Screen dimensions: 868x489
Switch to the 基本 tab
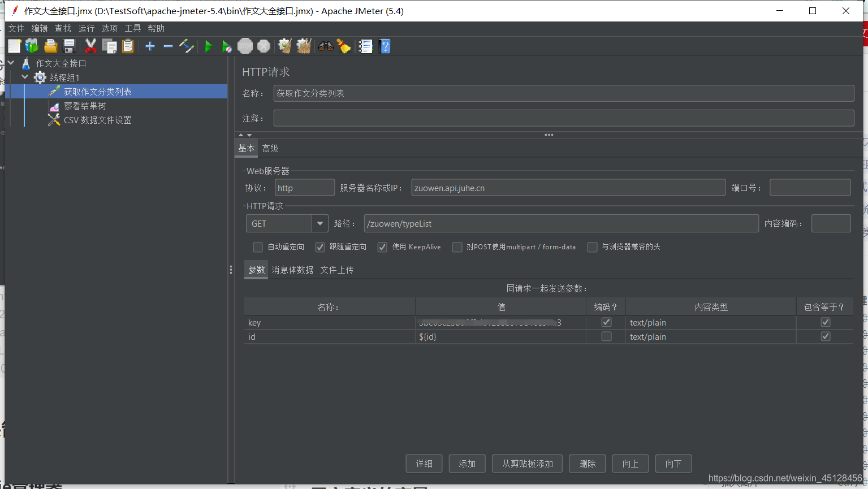[x=247, y=148]
